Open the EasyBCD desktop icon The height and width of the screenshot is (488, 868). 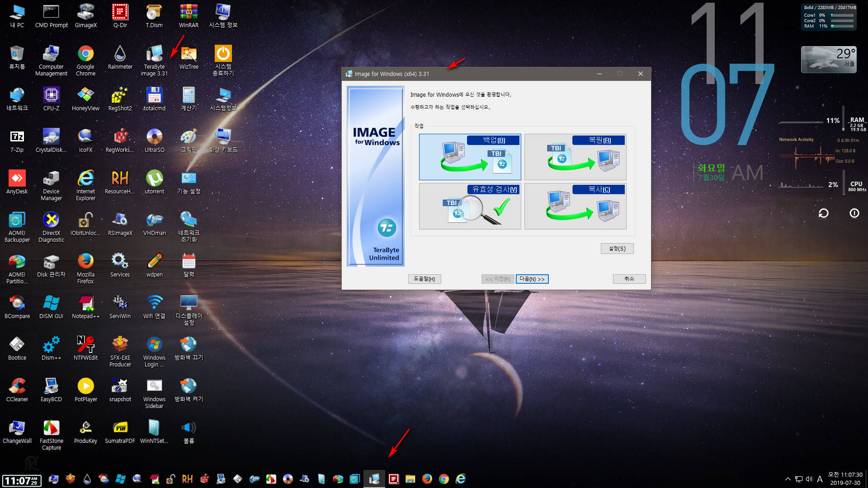pyautogui.click(x=51, y=390)
